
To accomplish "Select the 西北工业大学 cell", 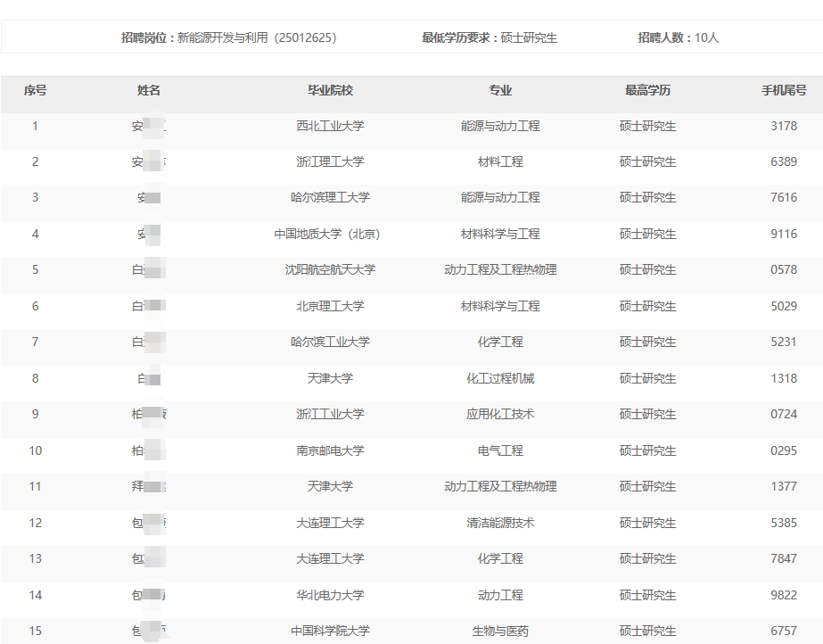I will click(330, 126).
